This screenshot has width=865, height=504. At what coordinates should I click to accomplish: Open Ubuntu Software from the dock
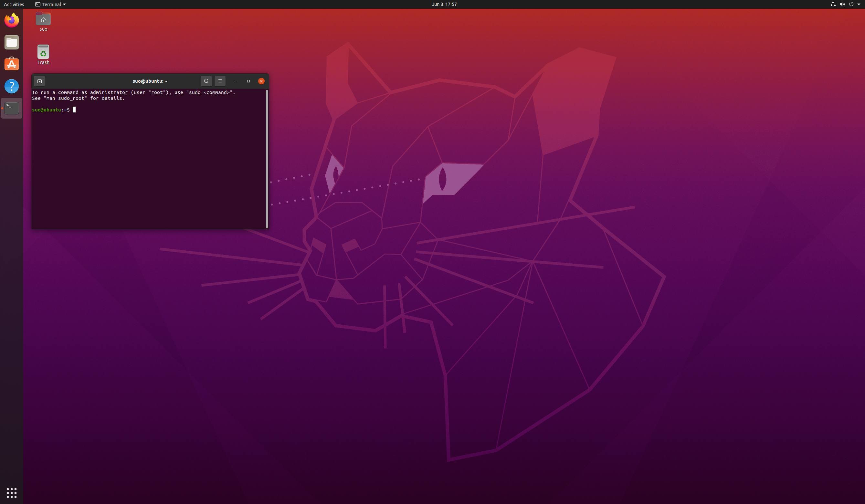point(12,64)
